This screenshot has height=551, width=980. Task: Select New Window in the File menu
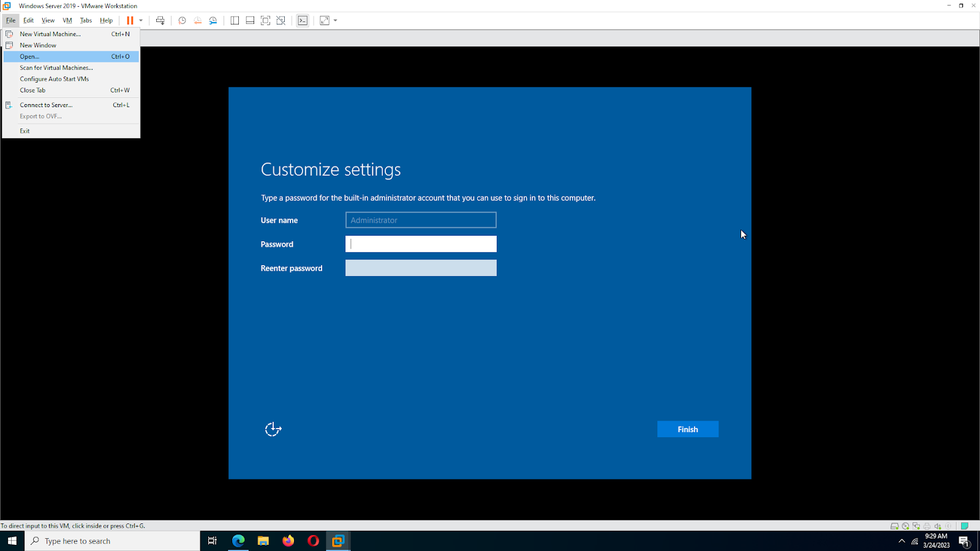coord(71,45)
